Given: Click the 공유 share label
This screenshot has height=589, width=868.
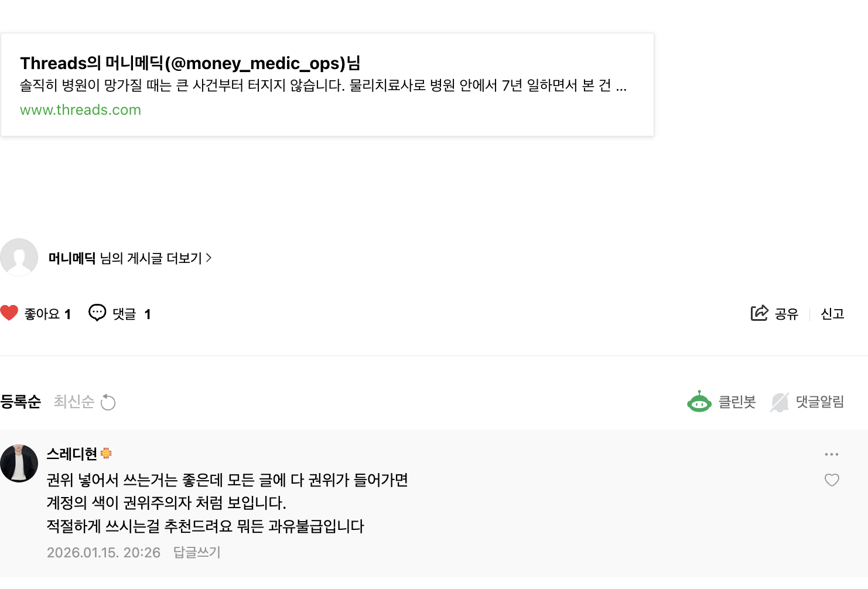Looking at the screenshot, I should tap(786, 314).
